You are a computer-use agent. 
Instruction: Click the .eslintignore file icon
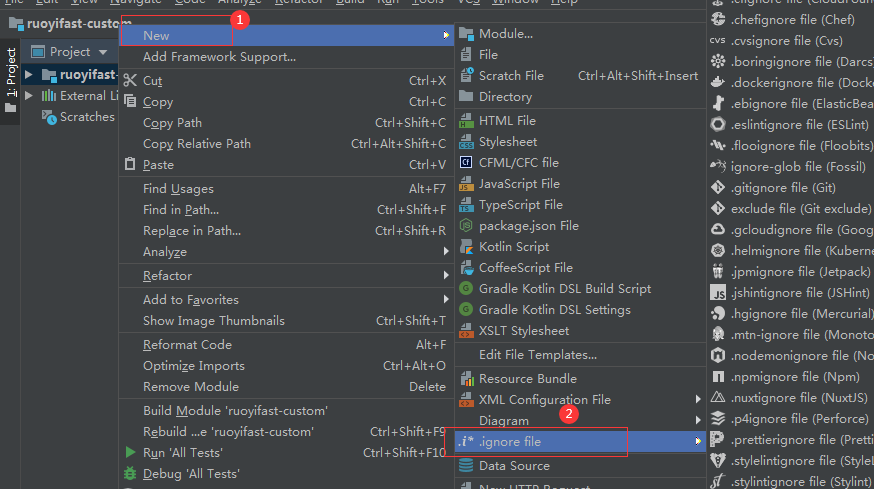tap(718, 124)
